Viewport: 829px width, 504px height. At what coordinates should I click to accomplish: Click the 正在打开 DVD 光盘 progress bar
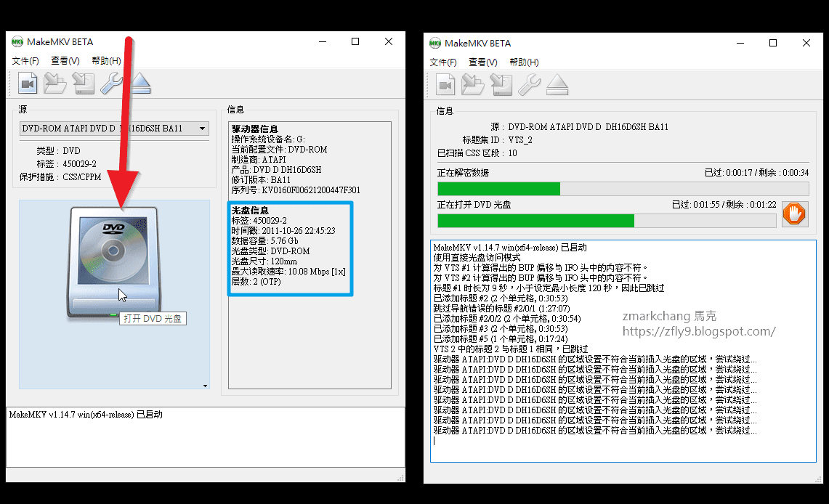[607, 220]
